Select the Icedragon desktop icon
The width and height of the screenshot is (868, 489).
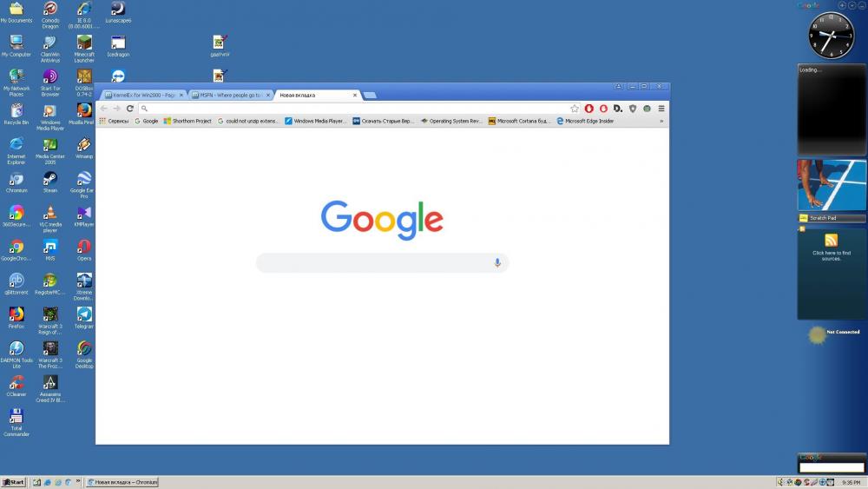click(118, 47)
